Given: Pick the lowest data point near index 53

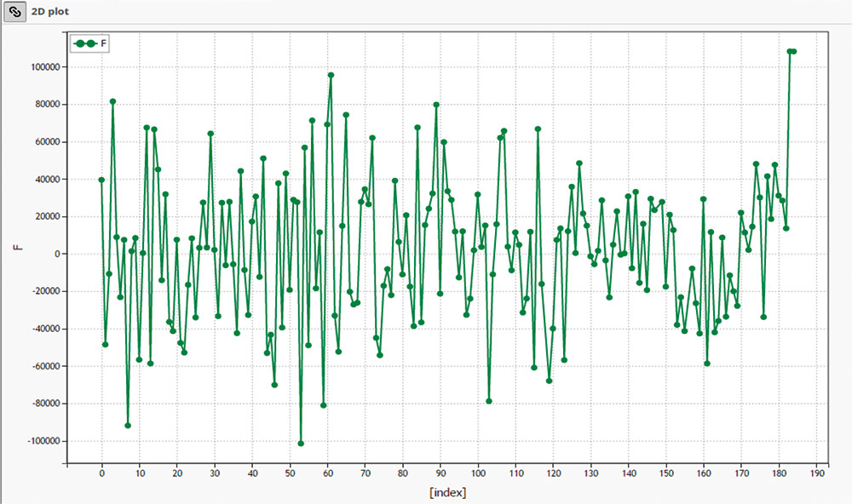Looking at the screenshot, I should pos(301,444).
